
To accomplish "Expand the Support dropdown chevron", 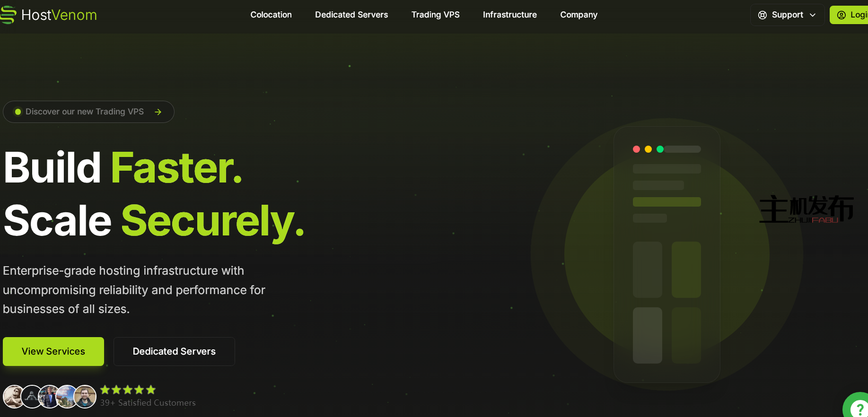I will (x=813, y=15).
